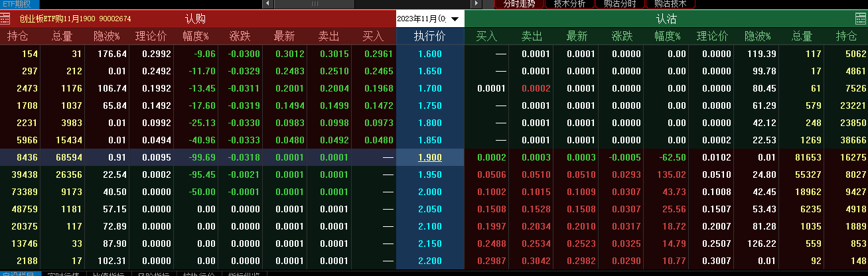868x276 pixels.
Task: Click put latest price 0.1009
Action: tap(581, 192)
